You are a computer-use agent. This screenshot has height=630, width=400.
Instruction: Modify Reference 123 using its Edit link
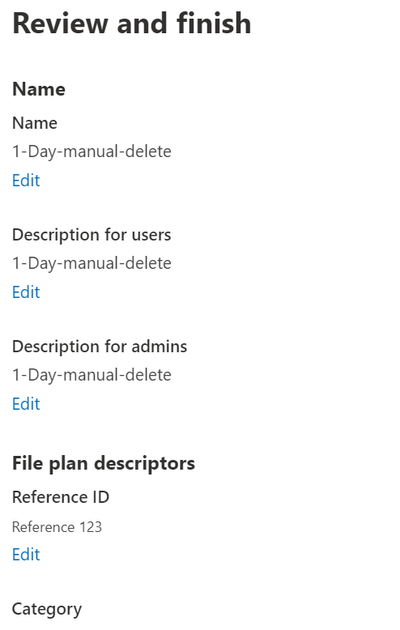[x=26, y=554]
